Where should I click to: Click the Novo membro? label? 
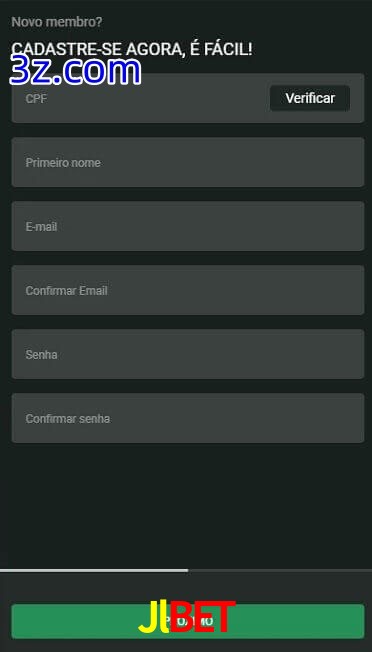click(x=57, y=22)
